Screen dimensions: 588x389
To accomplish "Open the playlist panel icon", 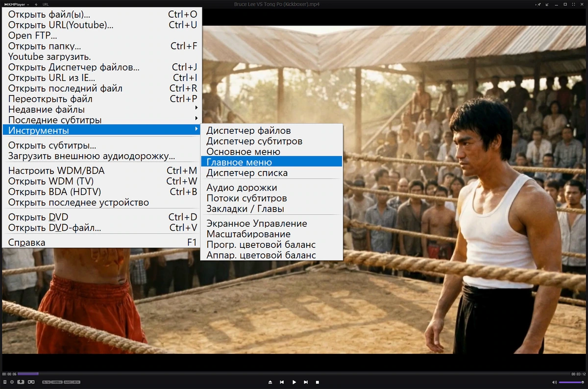I will [5, 382].
